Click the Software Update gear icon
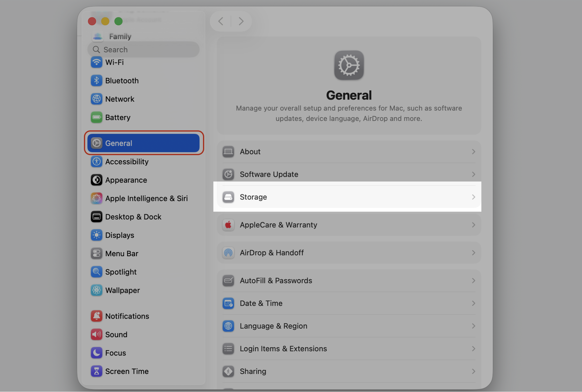Image resolution: width=582 pixels, height=392 pixels. coord(228,174)
